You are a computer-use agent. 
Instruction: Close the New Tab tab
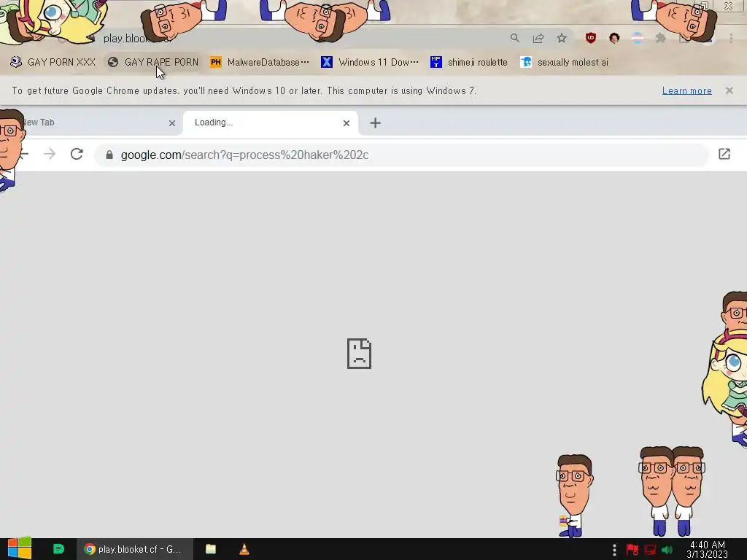[172, 123]
